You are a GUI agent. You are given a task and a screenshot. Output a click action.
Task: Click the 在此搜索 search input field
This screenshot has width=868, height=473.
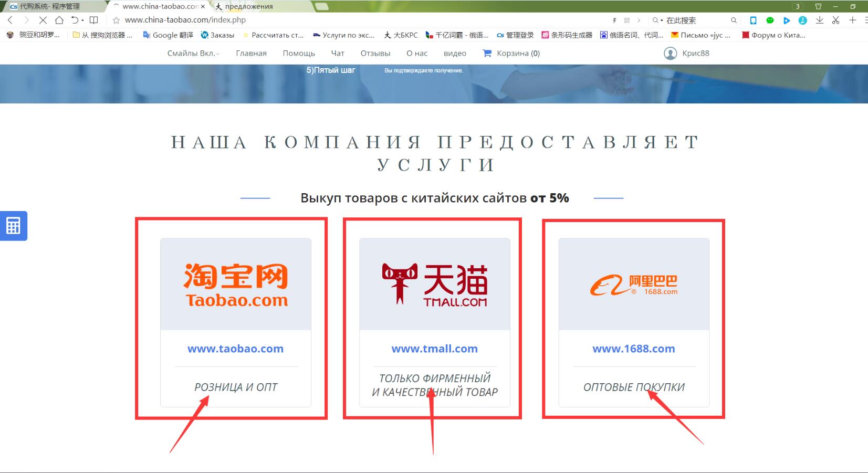(x=696, y=20)
